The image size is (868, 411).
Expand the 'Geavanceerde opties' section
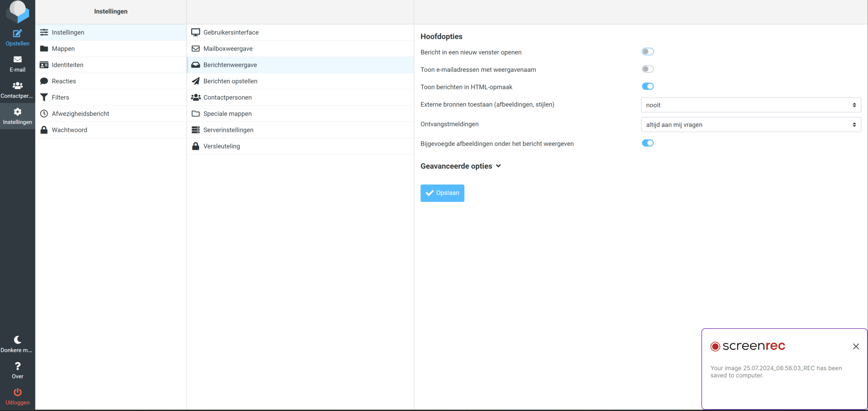[461, 166]
